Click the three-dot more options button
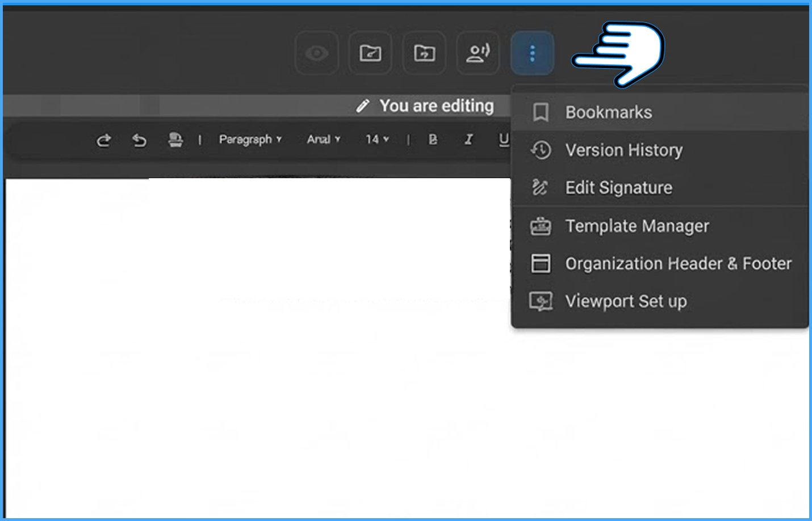The image size is (812, 521). tap(532, 53)
